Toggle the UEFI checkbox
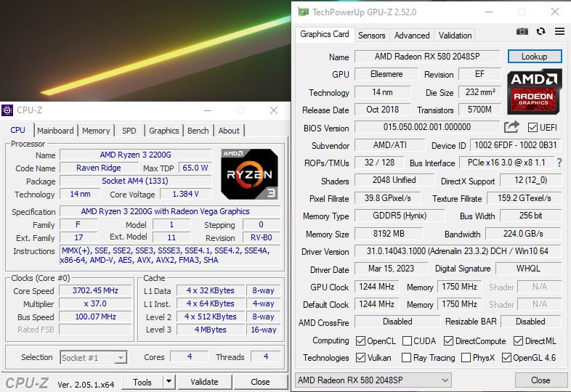This screenshot has width=571, height=392. (x=532, y=127)
